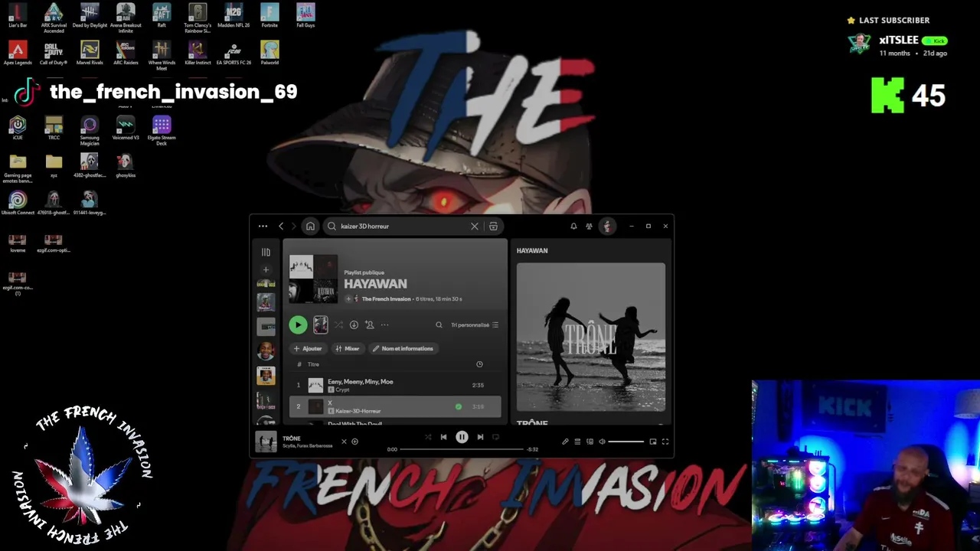Click the now playing TRÔNE thumbnail in the player bar
The image size is (980, 551).
coord(266,442)
